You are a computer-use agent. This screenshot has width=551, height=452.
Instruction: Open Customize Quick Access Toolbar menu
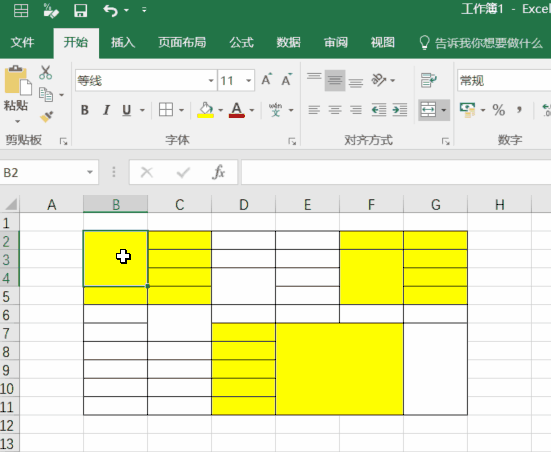click(x=144, y=10)
